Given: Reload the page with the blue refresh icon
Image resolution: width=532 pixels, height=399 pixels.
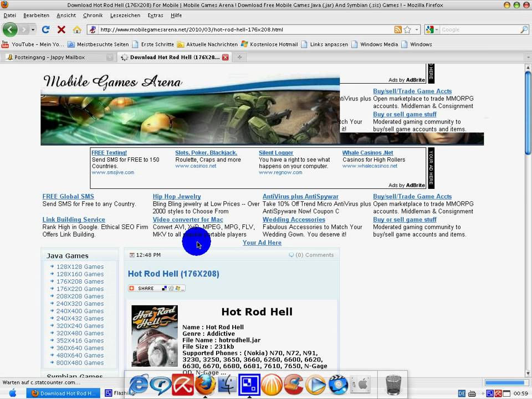Looking at the screenshot, I should click(x=45, y=29).
